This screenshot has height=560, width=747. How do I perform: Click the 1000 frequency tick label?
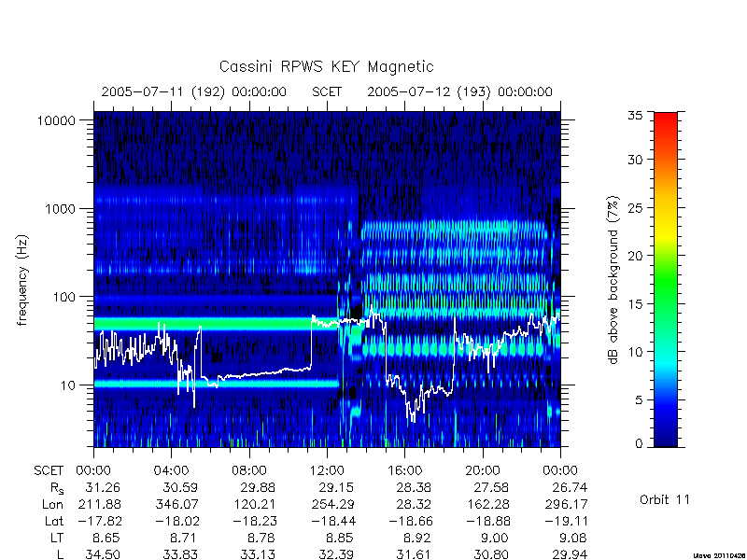coord(60,209)
